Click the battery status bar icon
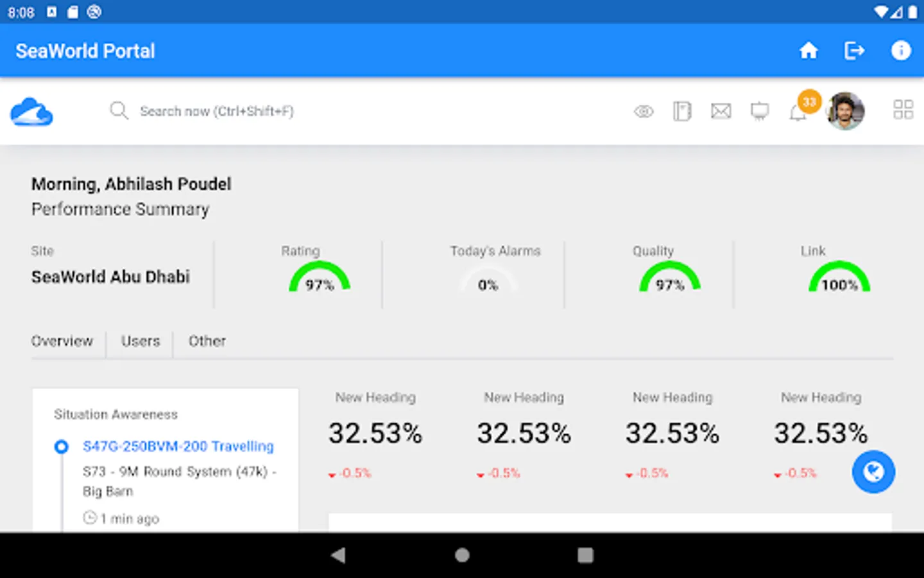The image size is (924, 578). [x=912, y=12]
